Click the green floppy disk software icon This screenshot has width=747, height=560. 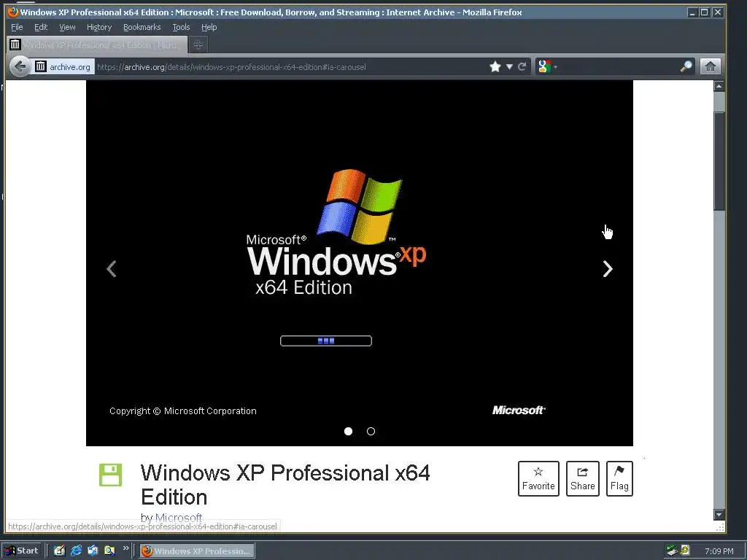click(111, 475)
